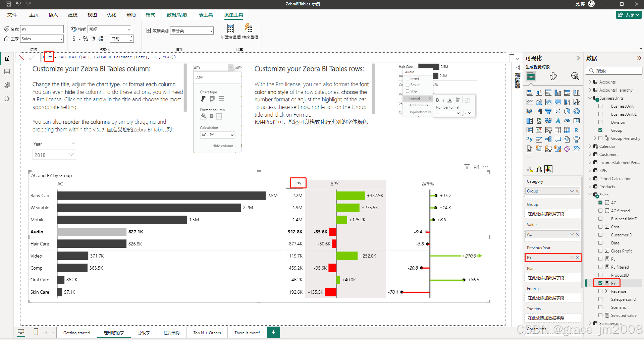
Task: Open the 表工具 ribbon tab
Action: pyautogui.click(x=206, y=15)
